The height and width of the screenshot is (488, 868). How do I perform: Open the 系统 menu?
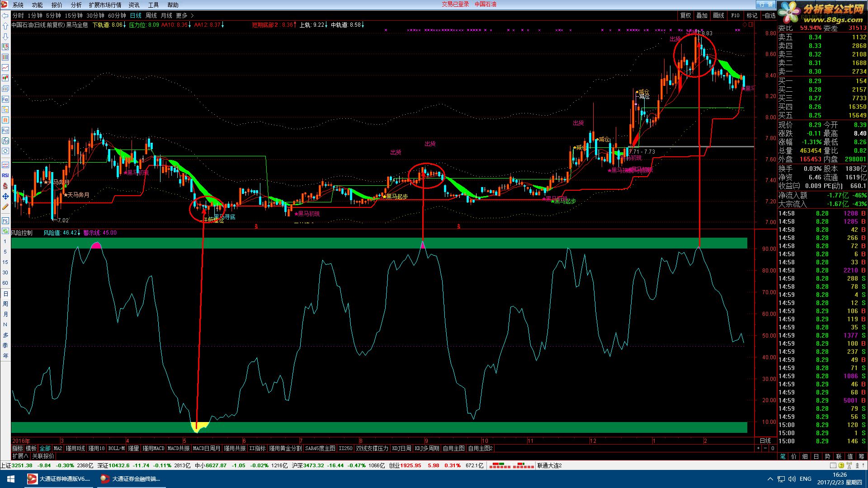[18, 5]
